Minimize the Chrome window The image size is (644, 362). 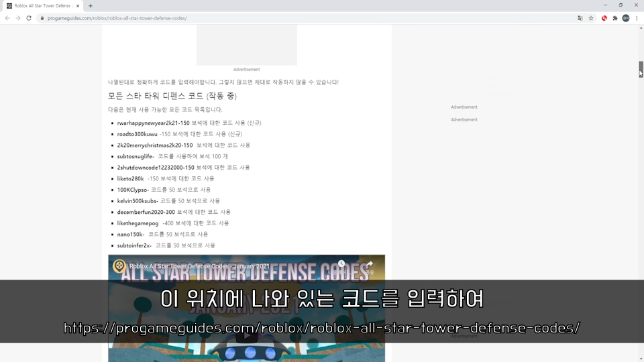pos(605,5)
